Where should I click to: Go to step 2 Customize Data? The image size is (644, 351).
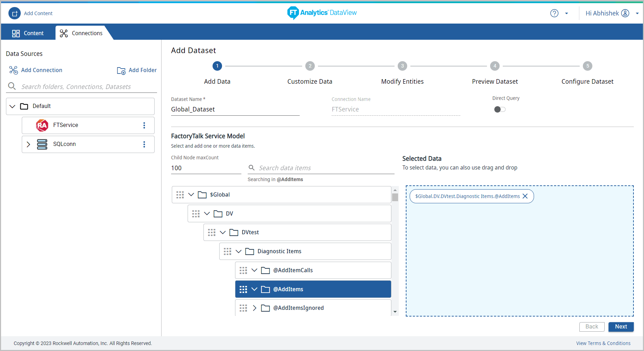click(310, 66)
